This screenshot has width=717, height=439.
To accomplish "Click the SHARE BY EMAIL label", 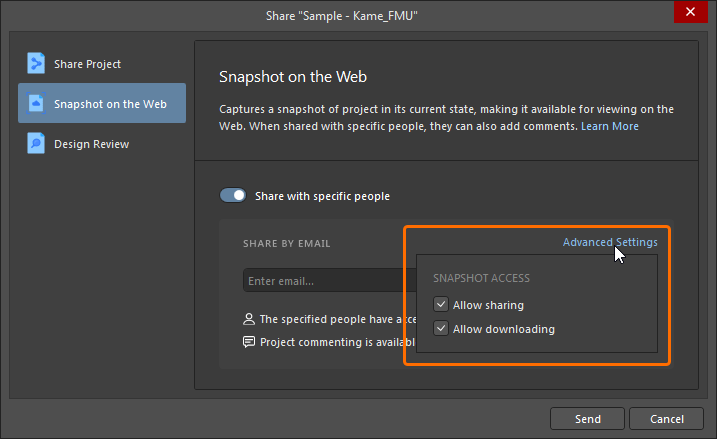I will 286,244.
